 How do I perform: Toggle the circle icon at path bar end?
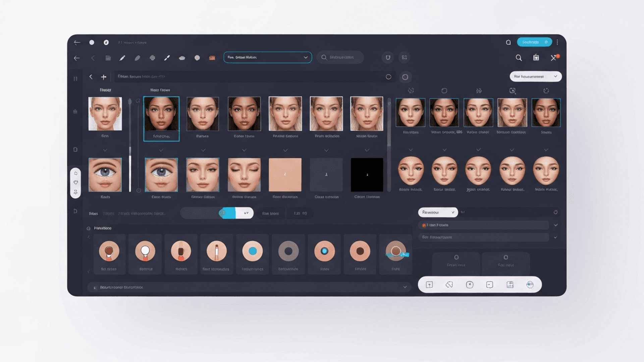click(388, 77)
